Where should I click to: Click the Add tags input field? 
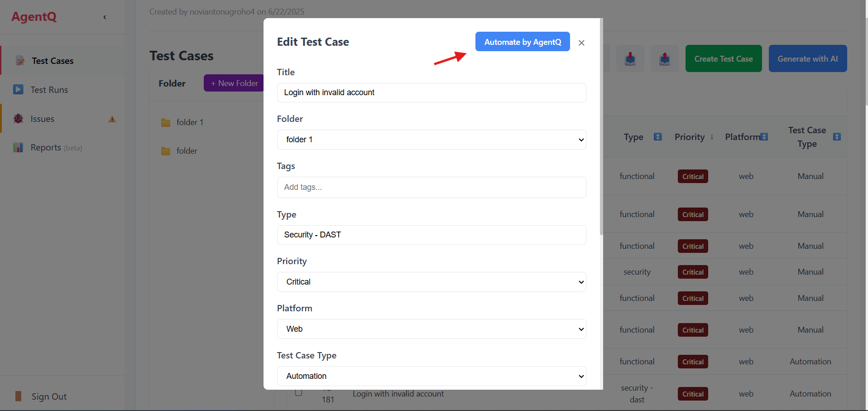pos(431,187)
